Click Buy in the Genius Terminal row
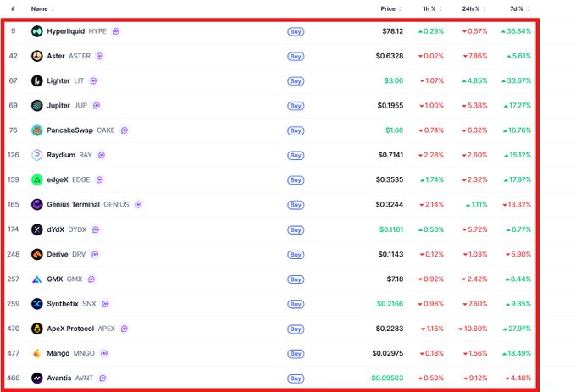The height and width of the screenshot is (392, 576). click(x=296, y=205)
